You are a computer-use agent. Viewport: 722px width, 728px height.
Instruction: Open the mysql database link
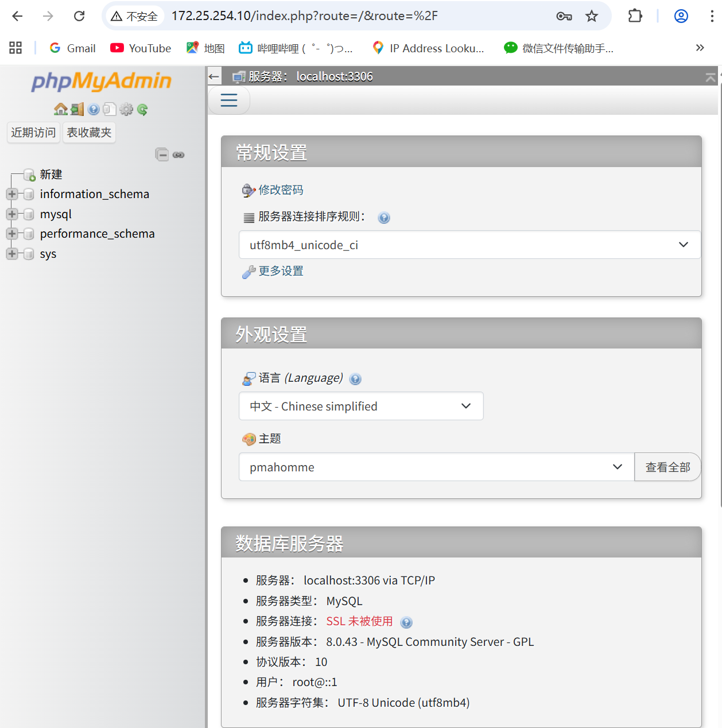(x=56, y=214)
